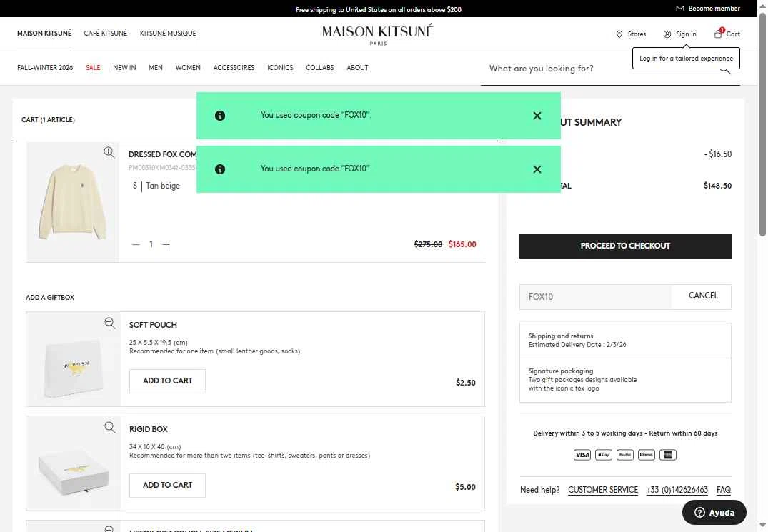Dismiss the second FOX10 coupon notification
This screenshot has height=532, width=768.
coord(537,169)
